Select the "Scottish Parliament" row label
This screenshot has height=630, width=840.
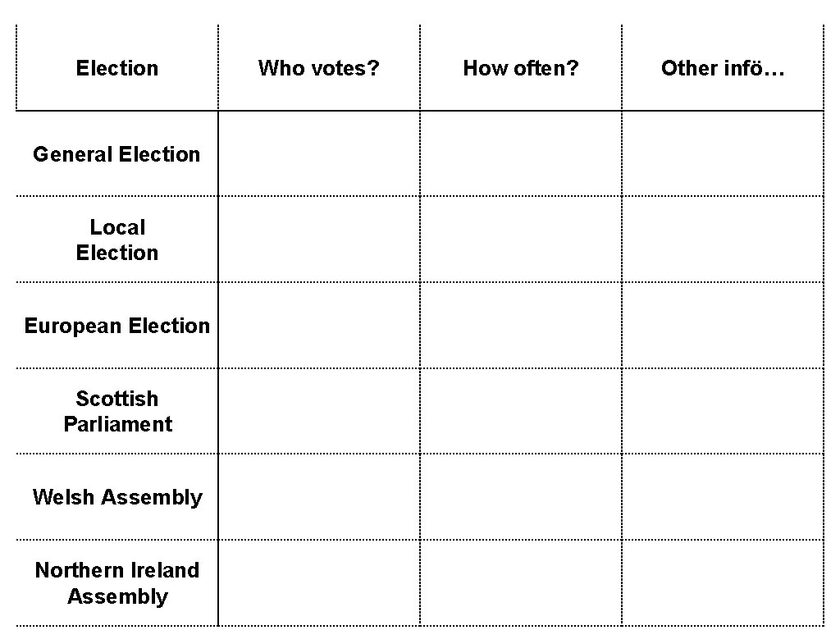coord(117,411)
